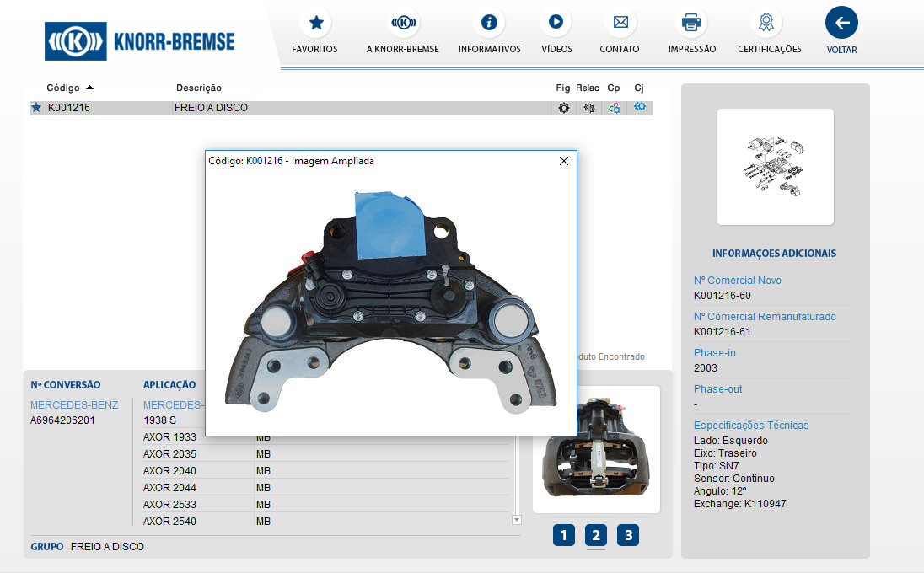The width and height of the screenshot is (924, 573).
Task: Close the Imagem Ampliada popup
Action: click(564, 161)
